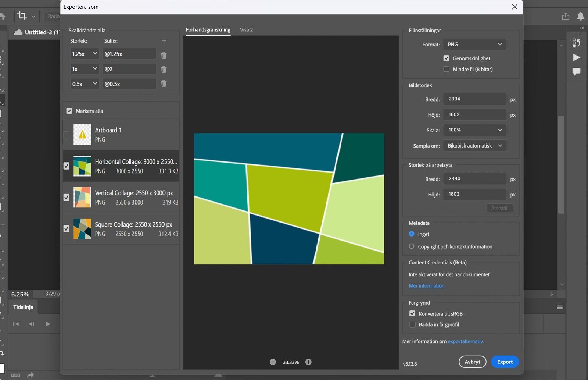Click the notifications bell icon
The height and width of the screenshot is (380, 588).
(581, 17)
